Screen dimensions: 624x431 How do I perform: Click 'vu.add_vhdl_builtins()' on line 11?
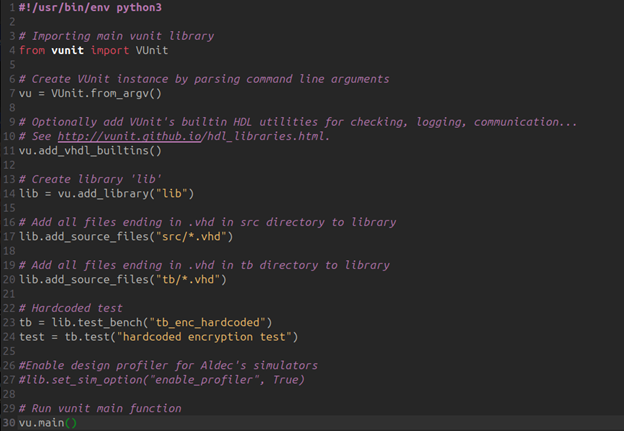tap(90, 151)
